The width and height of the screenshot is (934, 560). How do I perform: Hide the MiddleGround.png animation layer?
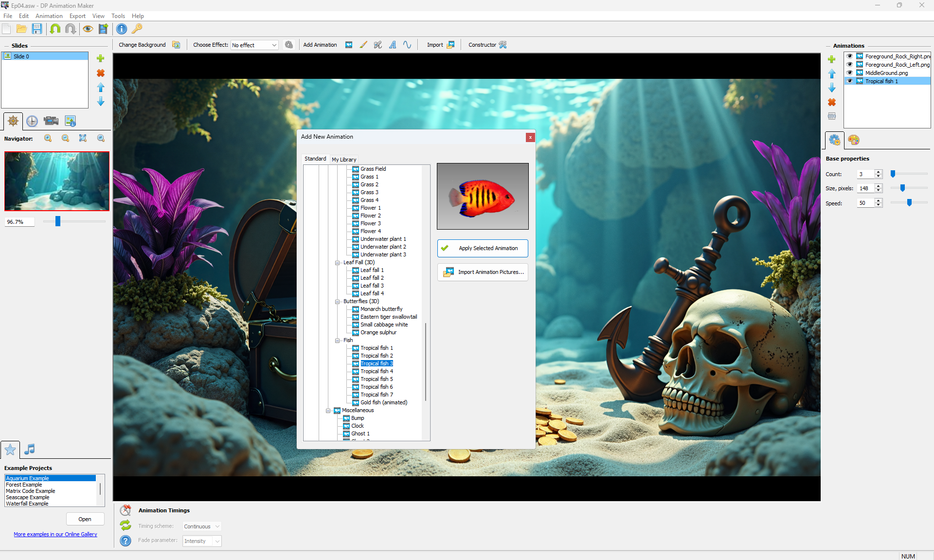click(x=850, y=73)
